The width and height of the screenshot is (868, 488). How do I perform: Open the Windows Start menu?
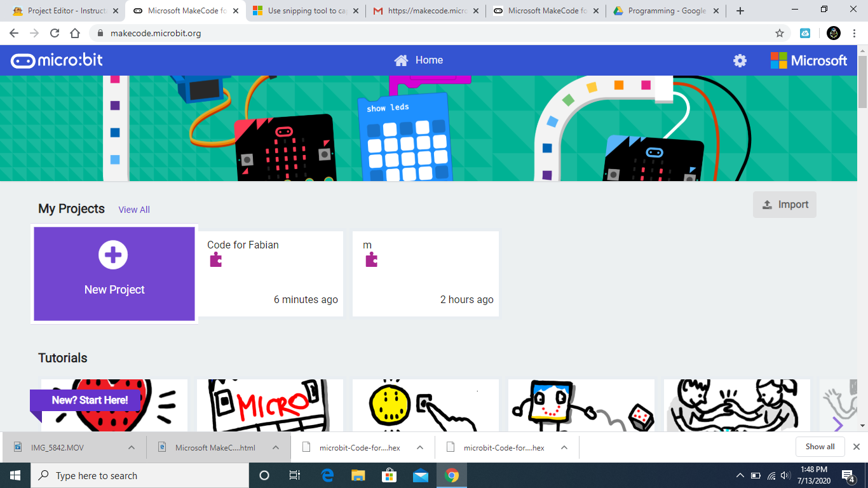(x=15, y=475)
